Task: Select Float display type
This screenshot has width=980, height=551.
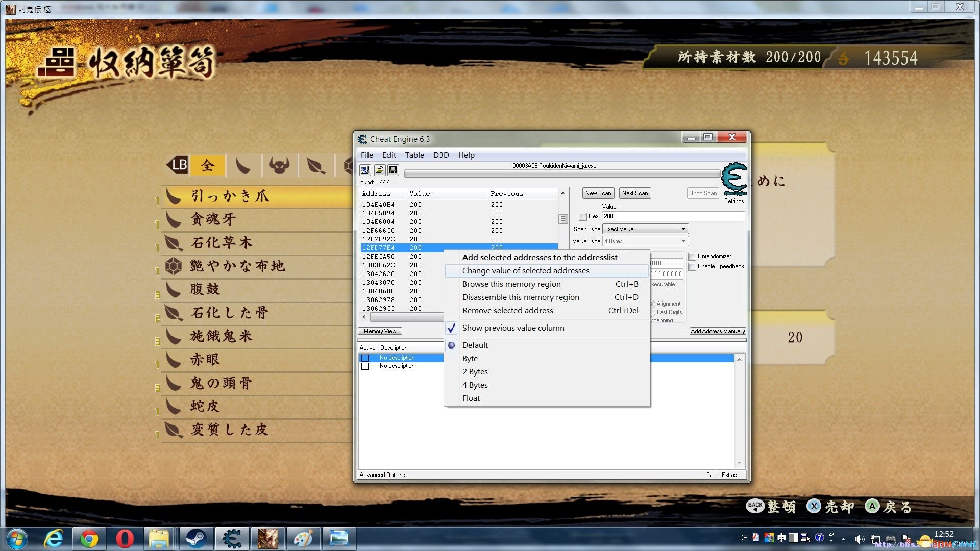Action: 547,398
